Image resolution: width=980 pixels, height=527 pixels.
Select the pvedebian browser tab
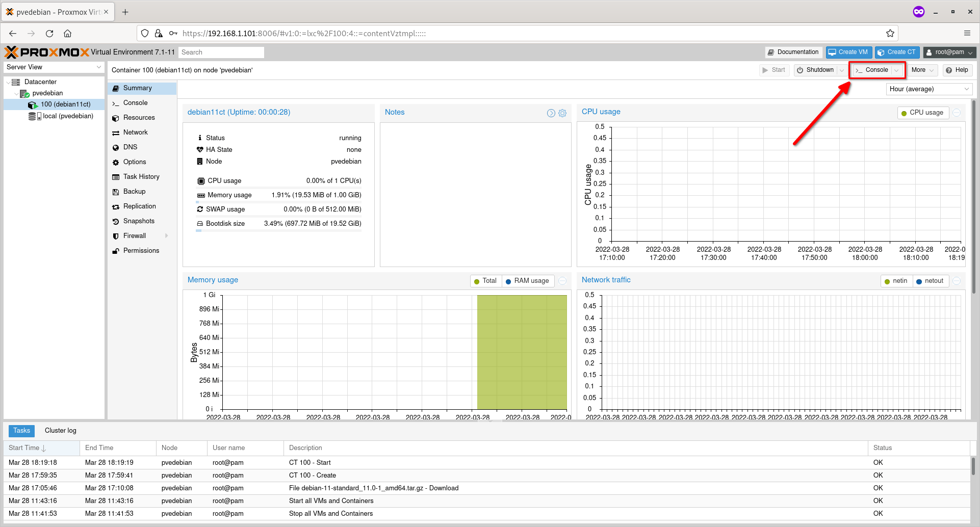pos(58,12)
